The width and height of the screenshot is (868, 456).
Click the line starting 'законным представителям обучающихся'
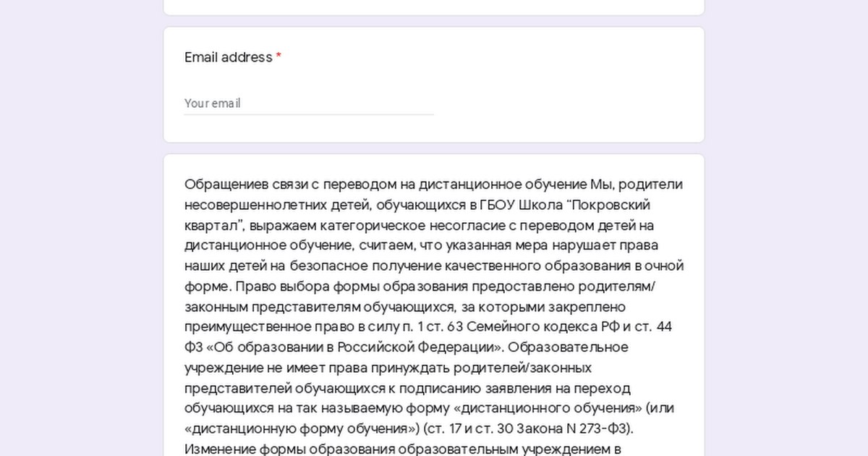405,306
